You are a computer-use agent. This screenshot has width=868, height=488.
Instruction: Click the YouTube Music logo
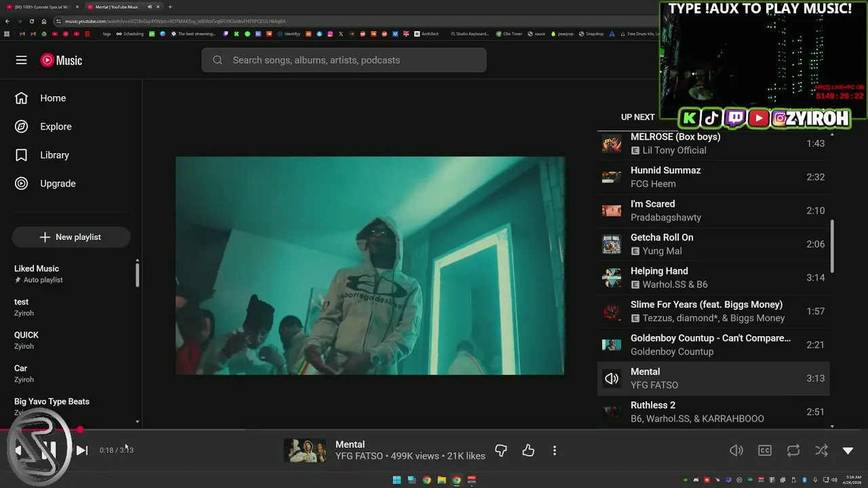pyautogui.click(x=61, y=60)
